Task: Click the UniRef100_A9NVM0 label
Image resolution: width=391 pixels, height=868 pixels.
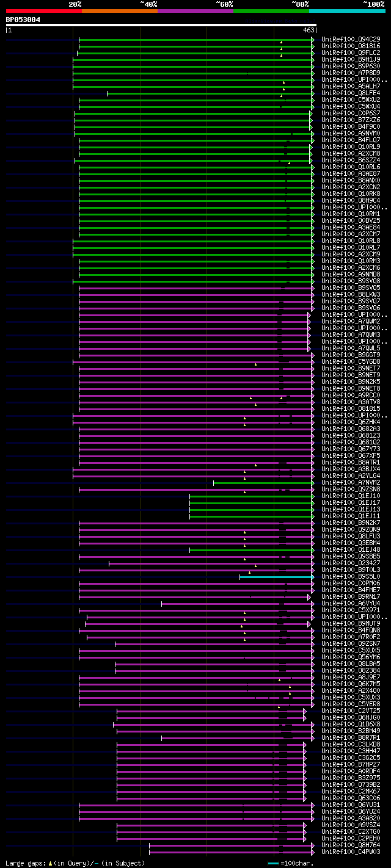Action: 351,134
